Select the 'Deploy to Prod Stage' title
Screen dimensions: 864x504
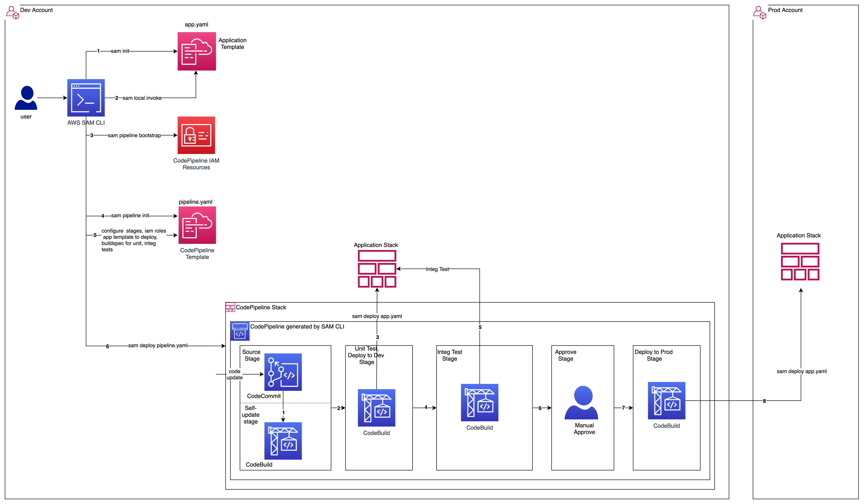click(654, 355)
